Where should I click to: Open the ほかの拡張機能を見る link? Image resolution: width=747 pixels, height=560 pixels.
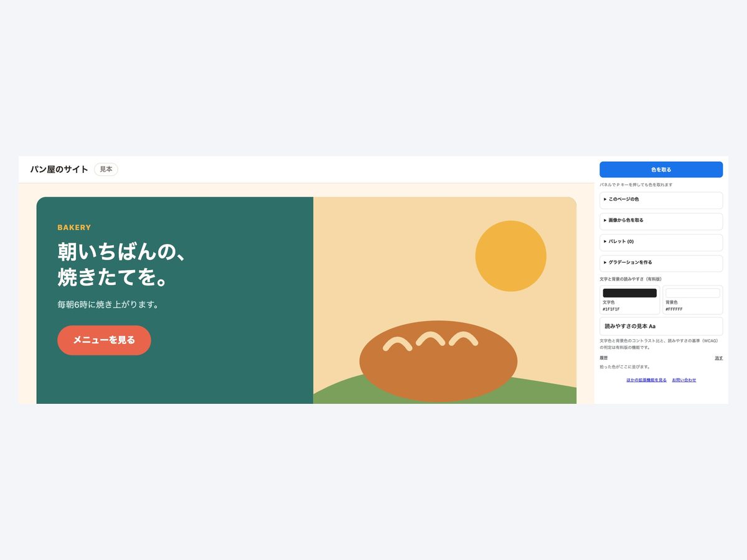coord(646,380)
